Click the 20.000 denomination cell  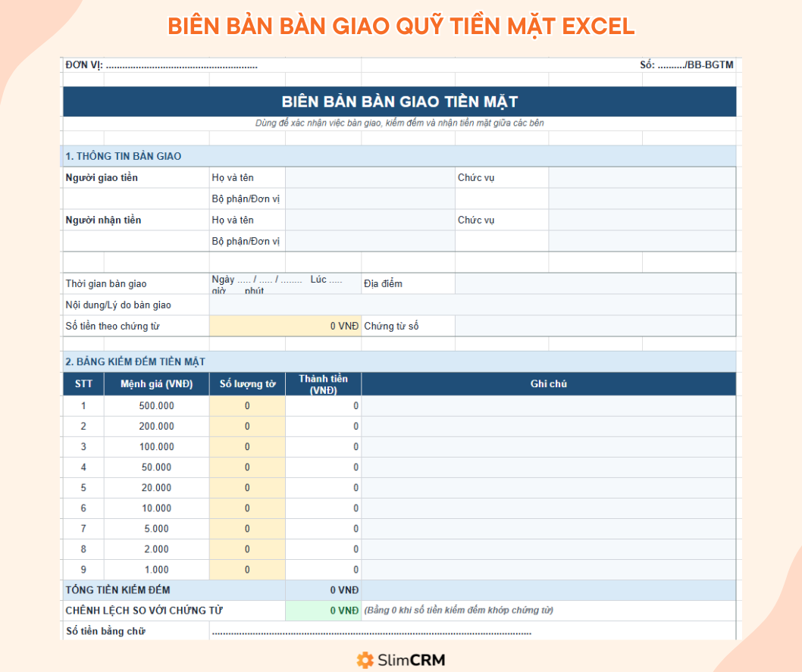coord(156,487)
